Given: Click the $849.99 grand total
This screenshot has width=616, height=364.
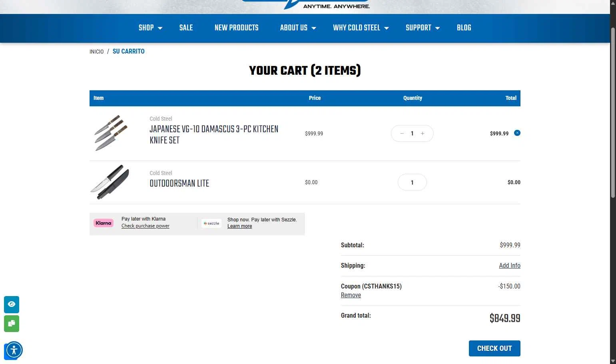Looking at the screenshot, I should tap(505, 318).
